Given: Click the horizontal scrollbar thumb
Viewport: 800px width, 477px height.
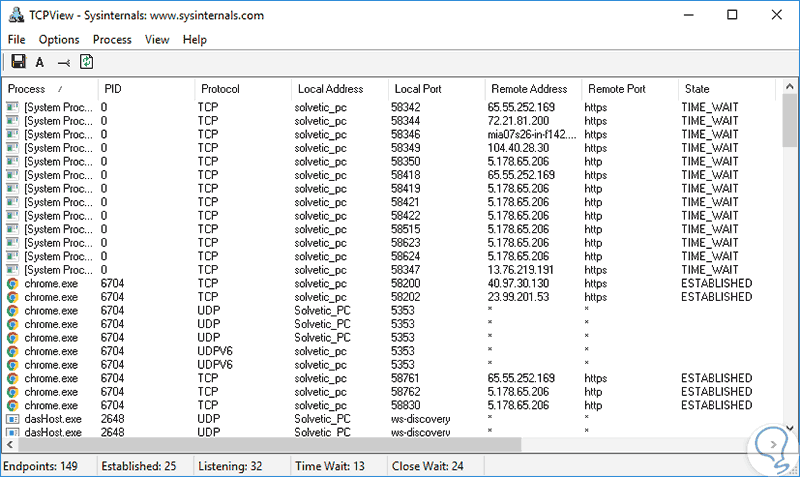Looking at the screenshot, I should [270, 445].
